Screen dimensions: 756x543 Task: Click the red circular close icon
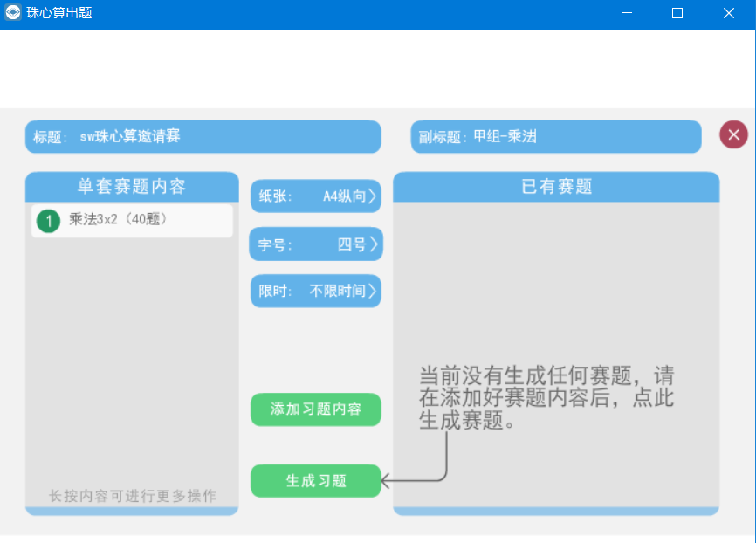(733, 134)
